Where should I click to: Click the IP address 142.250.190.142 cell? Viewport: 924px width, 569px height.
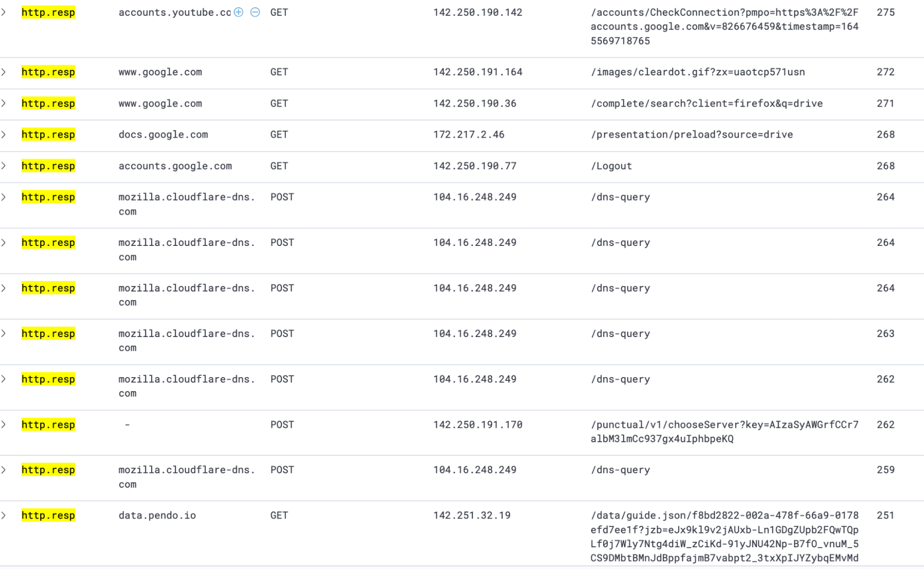tap(477, 12)
